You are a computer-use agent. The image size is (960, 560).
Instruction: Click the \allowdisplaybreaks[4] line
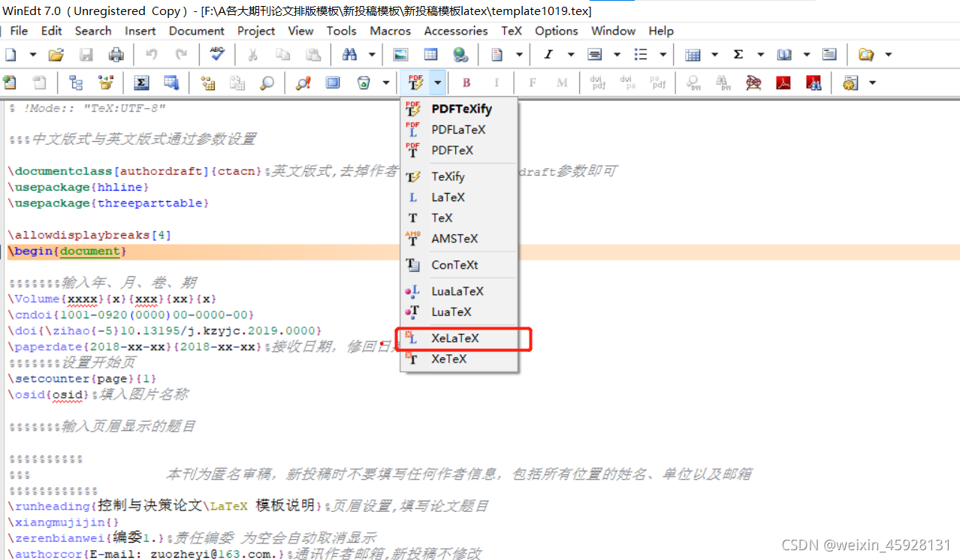[90, 235]
